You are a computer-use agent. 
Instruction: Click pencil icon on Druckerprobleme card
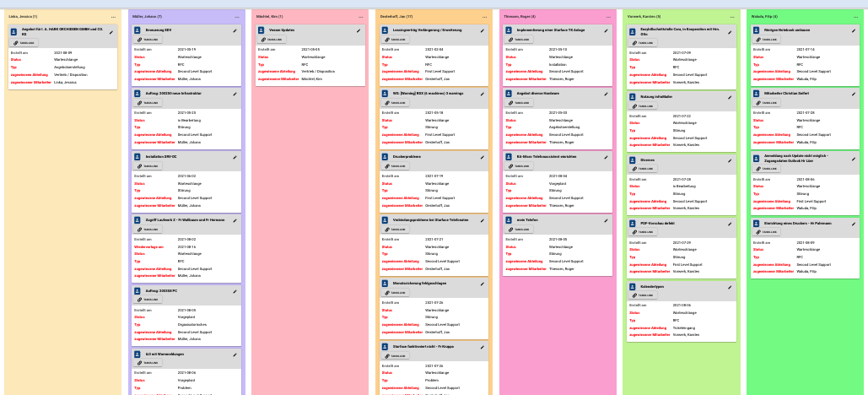[482, 157]
